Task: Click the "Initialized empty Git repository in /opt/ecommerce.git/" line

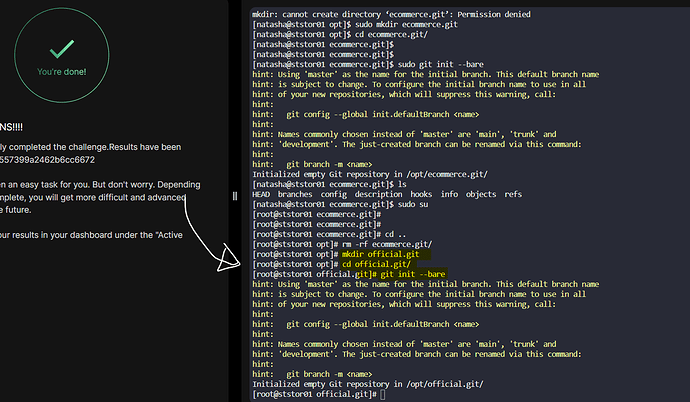Action: point(370,174)
